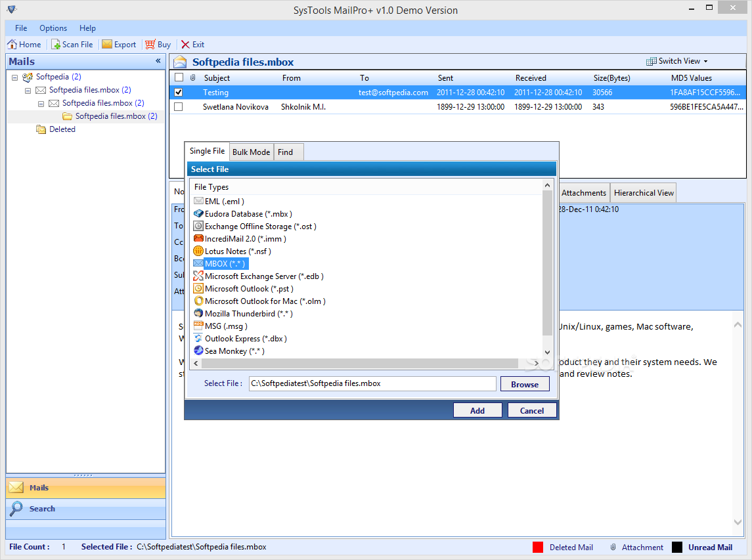Click the red Exit X icon
The height and width of the screenshot is (560, 752).
tap(185, 45)
